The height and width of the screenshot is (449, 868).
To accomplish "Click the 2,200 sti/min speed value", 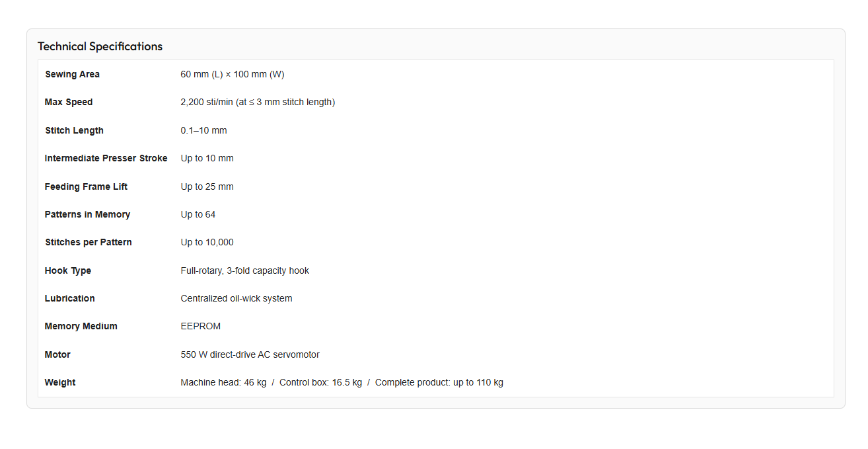I will [x=258, y=102].
